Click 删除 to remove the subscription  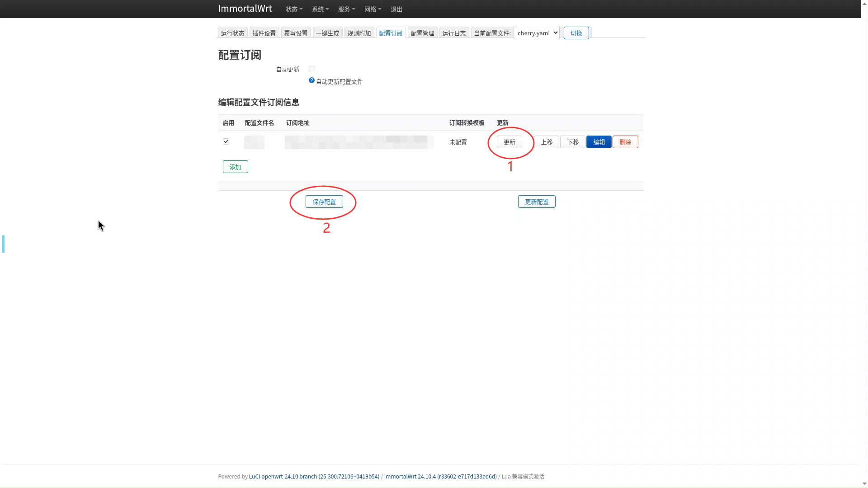click(625, 141)
